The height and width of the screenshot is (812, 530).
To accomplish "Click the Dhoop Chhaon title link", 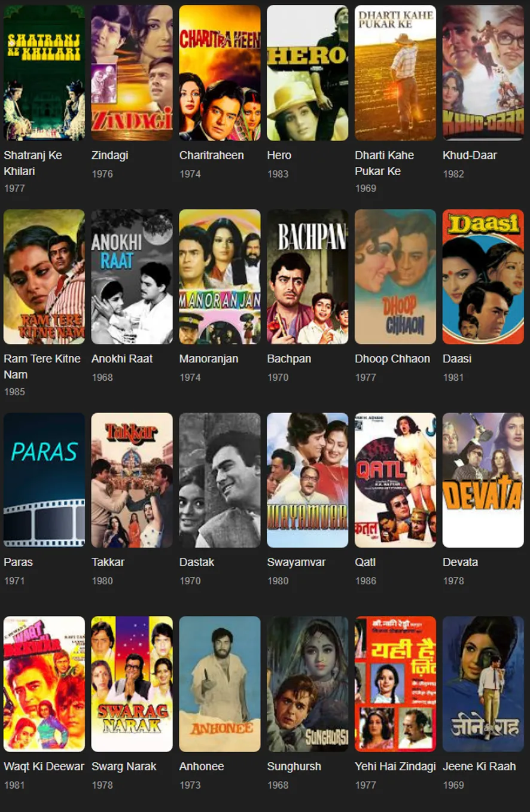I will (392, 359).
